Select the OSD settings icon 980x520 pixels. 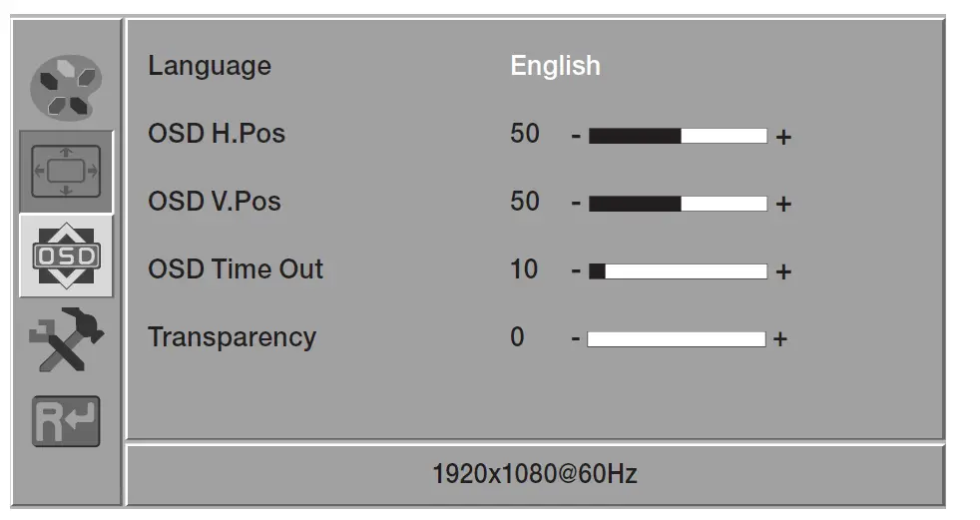click(x=67, y=256)
